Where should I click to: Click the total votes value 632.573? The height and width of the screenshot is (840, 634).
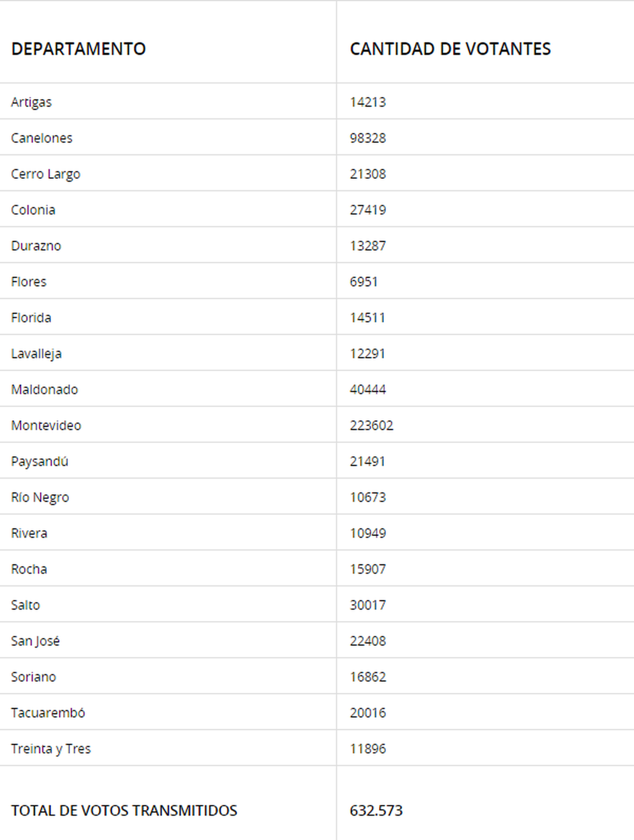[x=376, y=810]
